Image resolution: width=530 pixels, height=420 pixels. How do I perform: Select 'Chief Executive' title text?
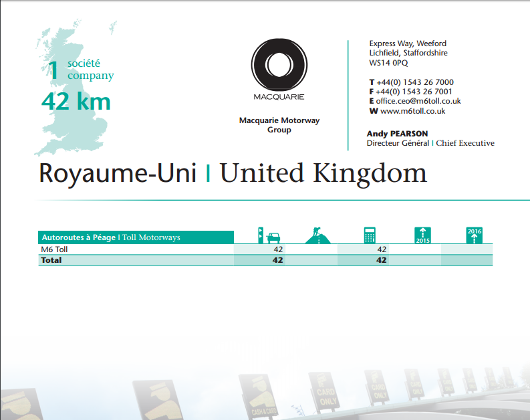(465, 143)
